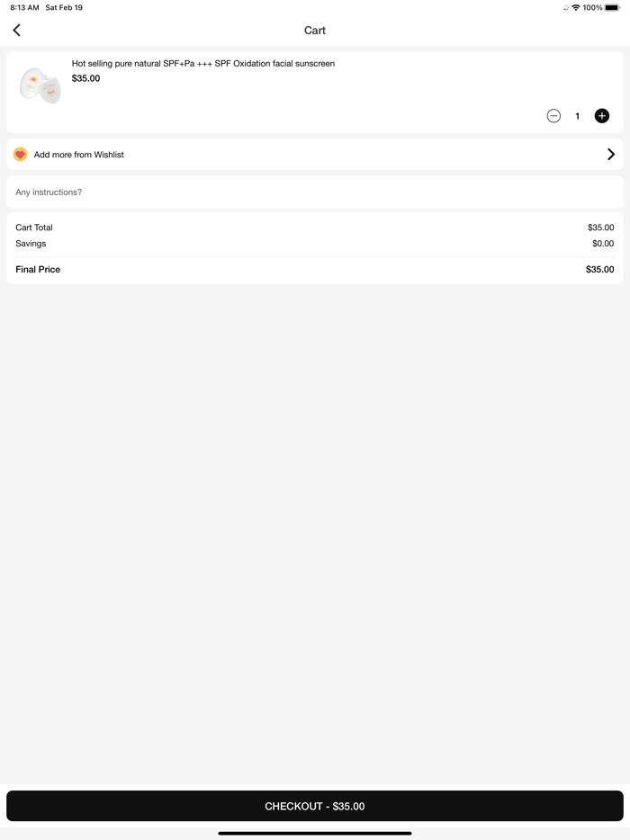Tap the home indicator bar at bottom
The image size is (630, 840).
click(x=315, y=833)
